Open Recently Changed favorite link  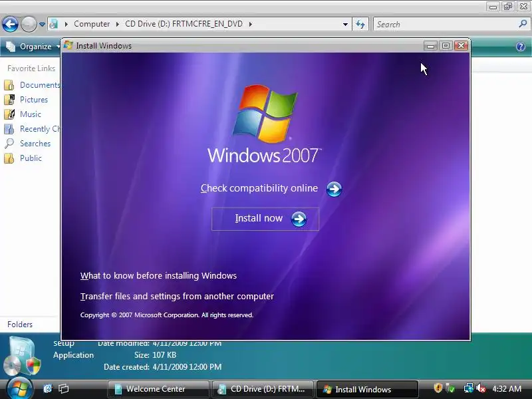pos(40,129)
